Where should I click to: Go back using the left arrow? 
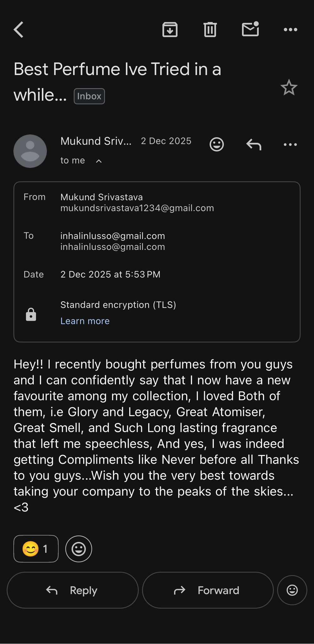coord(19,30)
